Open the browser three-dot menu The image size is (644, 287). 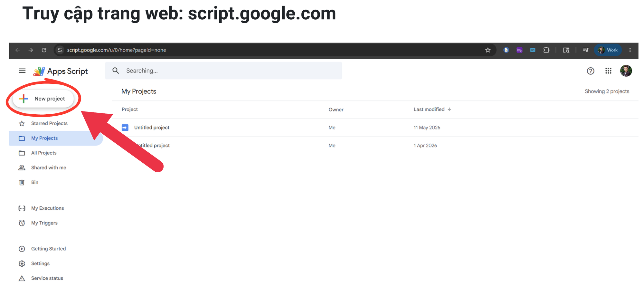(630, 50)
